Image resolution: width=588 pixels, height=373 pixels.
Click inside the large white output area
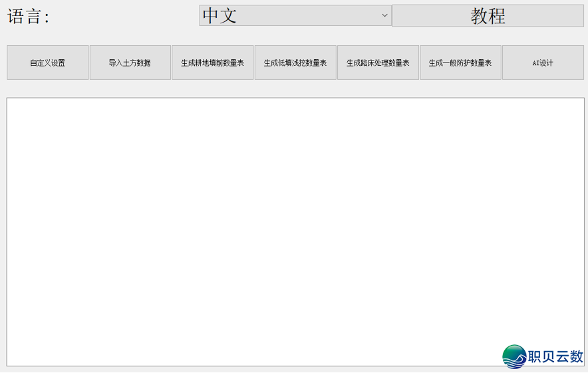coord(295,232)
